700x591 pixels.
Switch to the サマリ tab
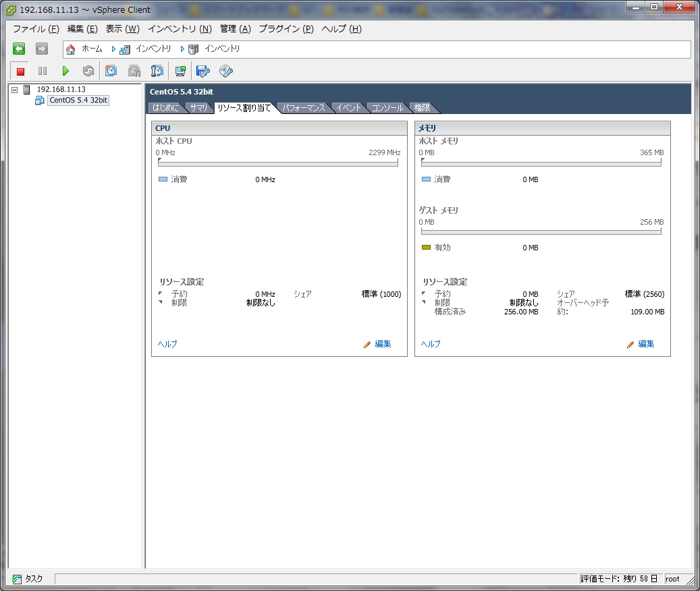point(198,107)
